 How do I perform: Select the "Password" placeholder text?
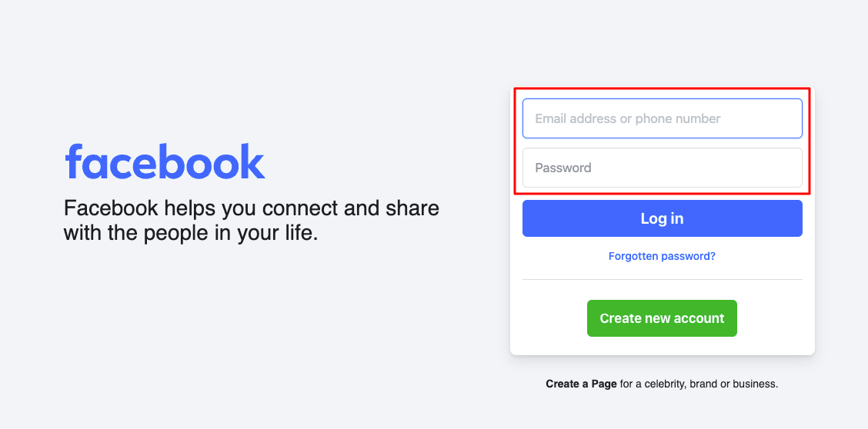[563, 168]
